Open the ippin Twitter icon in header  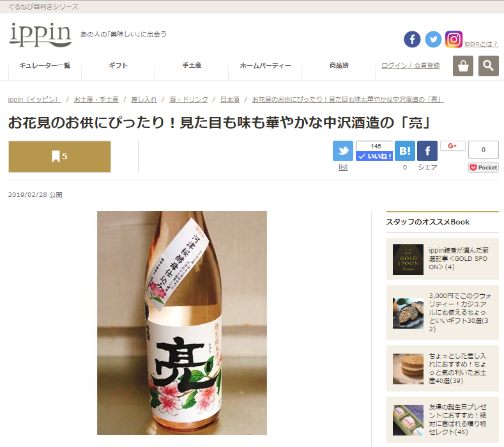[433, 39]
